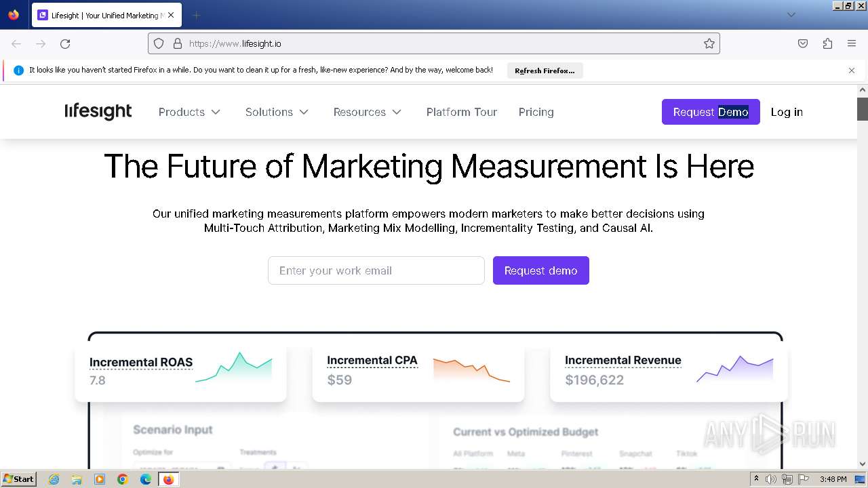
Task: Launch Internet Explorer from taskbar
Action: 54,479
